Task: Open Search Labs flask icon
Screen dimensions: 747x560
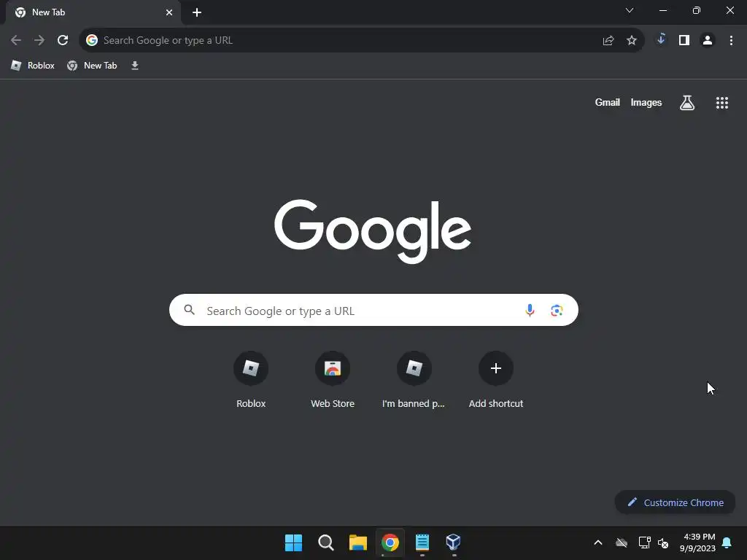Action: pos(686,102)
